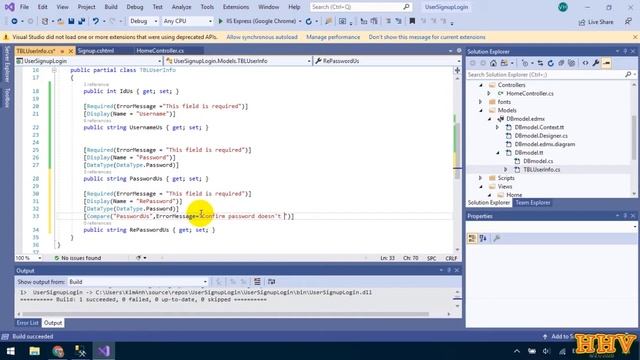Select DBmodel.Designer.cs in Solution Explorer
The width and height of the screenshot is (640, 360).
pyautogui.click(x=541, y=136)
